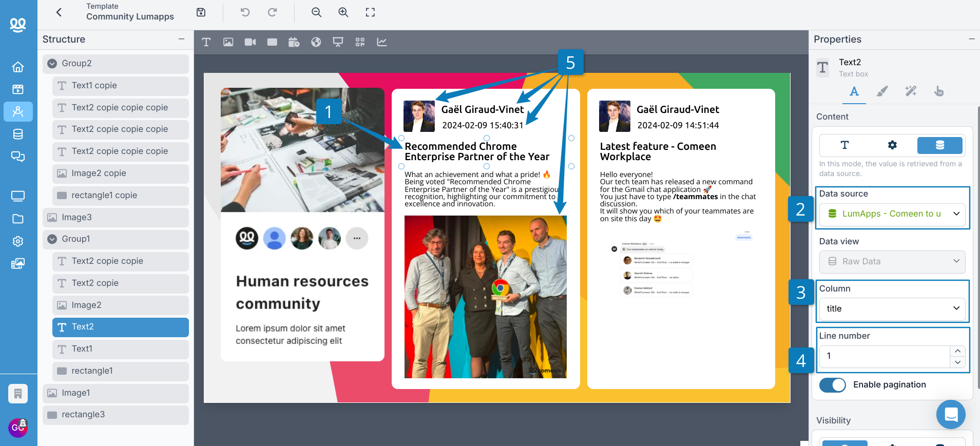Open the folder icon in sidebar
The height and width of the screenshot is (446, 980).
(18, 219)
